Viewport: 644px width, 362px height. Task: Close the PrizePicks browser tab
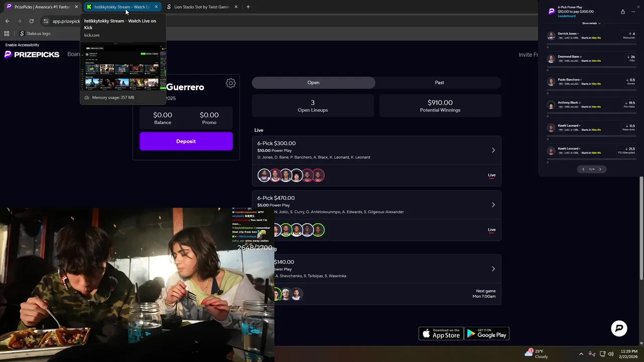pos(76,7)
